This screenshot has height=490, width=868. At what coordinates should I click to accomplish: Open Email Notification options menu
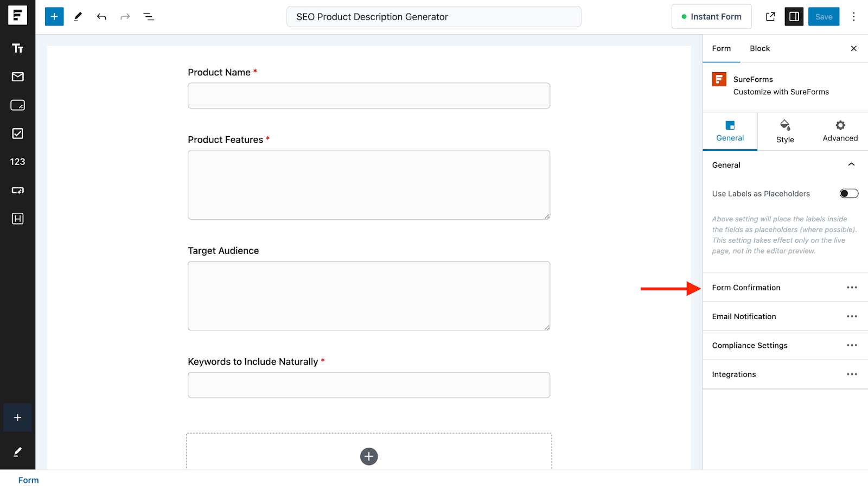pyautogui.click(x=851, y=316)
